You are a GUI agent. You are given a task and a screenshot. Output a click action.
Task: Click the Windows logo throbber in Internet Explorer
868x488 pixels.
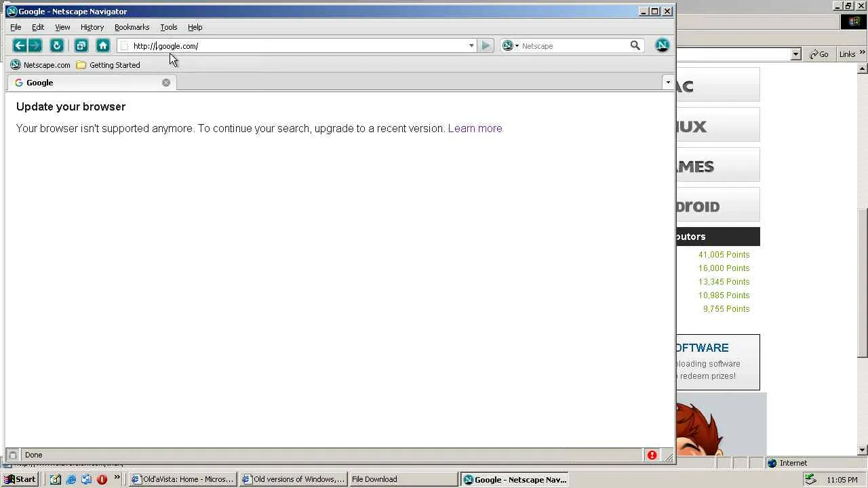click(x=854, y=22)
